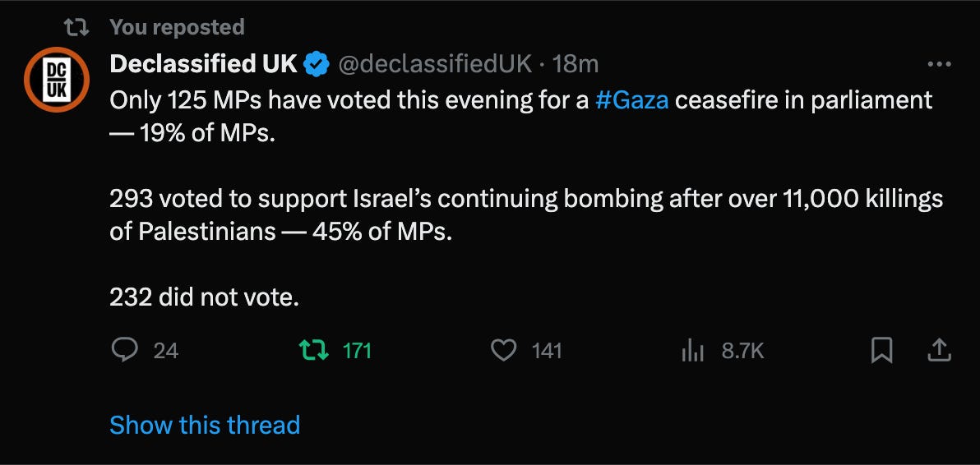This screenshot has height=465, width=980.
Task: Expand Show this thread
Action: point(205,425)
